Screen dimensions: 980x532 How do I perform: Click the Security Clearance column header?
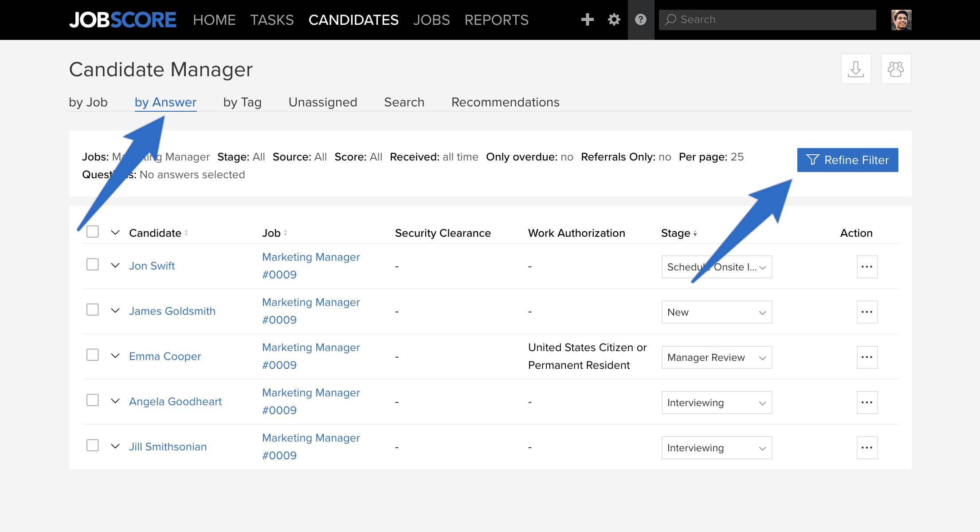click(443, 233)
